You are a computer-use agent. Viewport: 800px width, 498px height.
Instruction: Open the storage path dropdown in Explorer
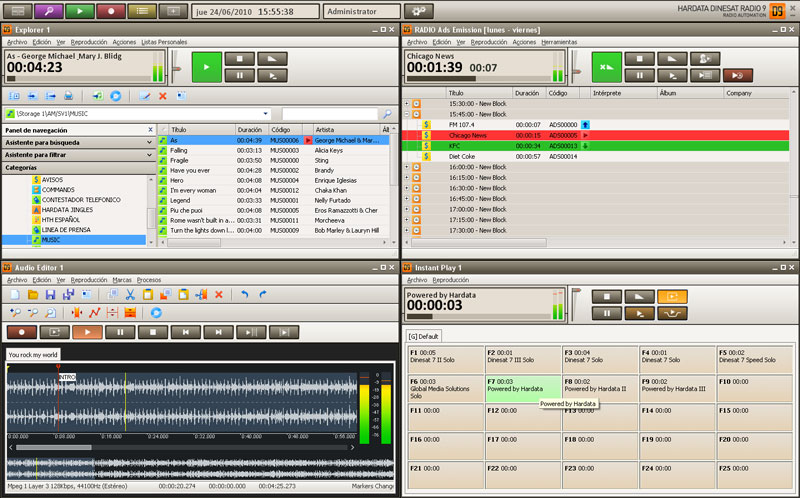[x=266, y=114]
